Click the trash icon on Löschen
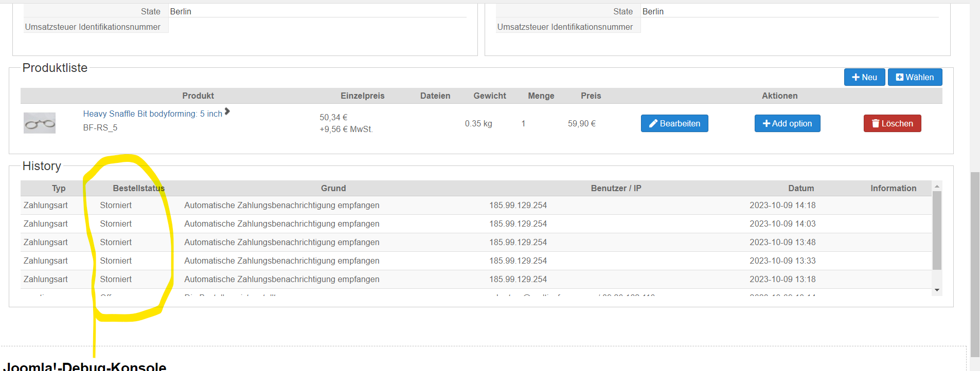The height and width of the screenshot is (371, 980). (x=876, y=123)
